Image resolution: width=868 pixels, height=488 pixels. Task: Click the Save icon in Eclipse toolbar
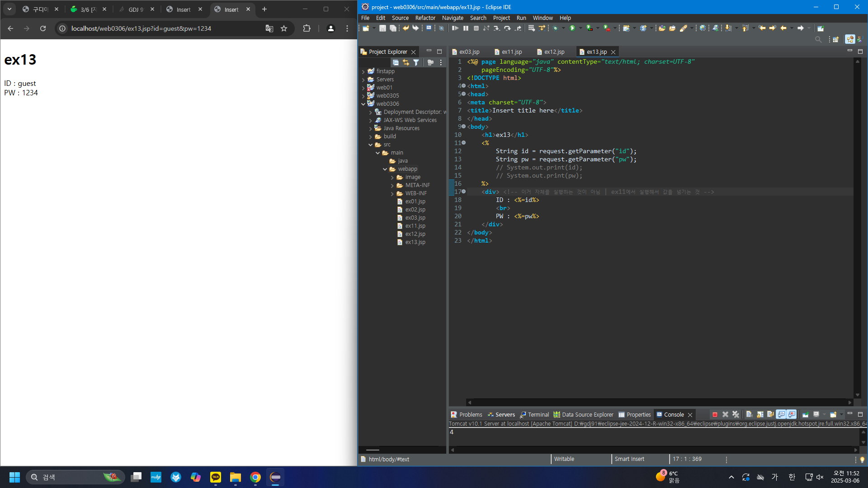pyautogui.click(x=382, y=28)
